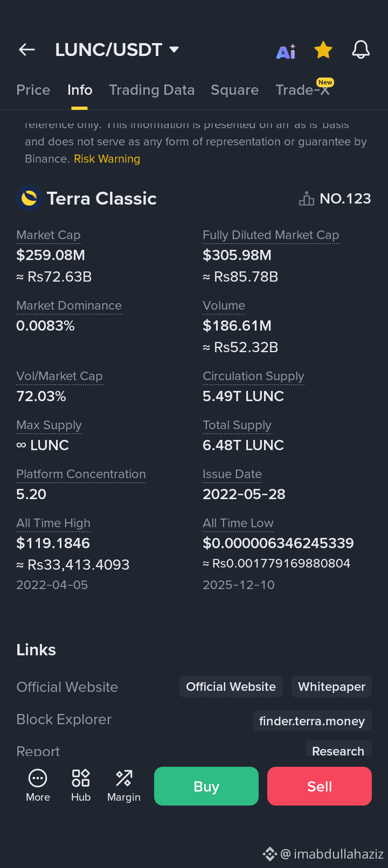Screen dimensions: 388x868
Task: Tap the green Buy button
Action: (206, 786)
